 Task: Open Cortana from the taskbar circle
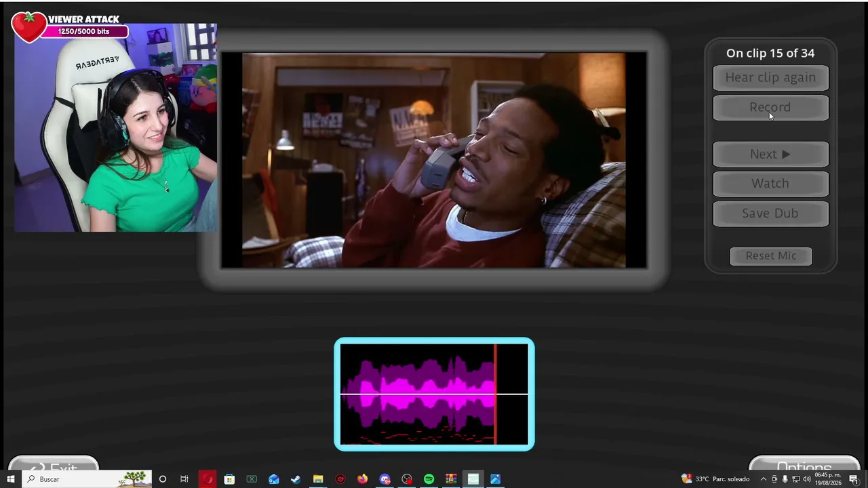click(163, 479)
